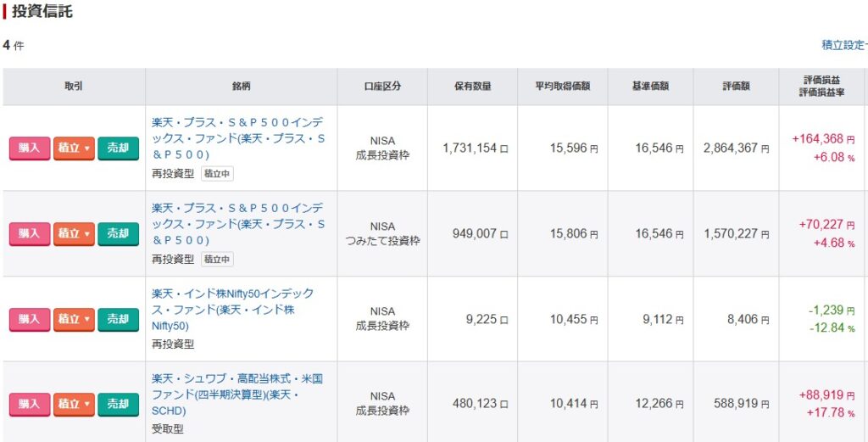Image resolution: width=868 pixels, height=442 pixels.
Task: Click the 評価損益 column header
Action: [x=821, y=87]
